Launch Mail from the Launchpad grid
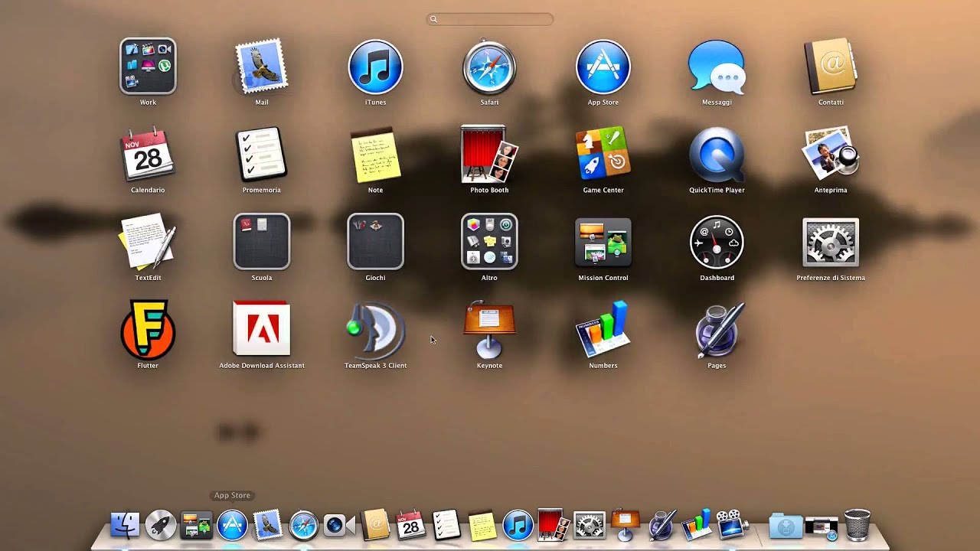980x551 pixels. 262,67
